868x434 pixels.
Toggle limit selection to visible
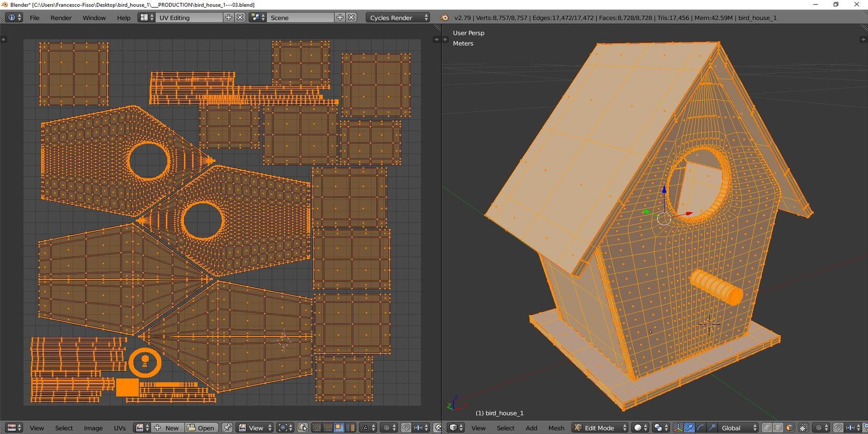pyautogui.click(x=803, y=428)
